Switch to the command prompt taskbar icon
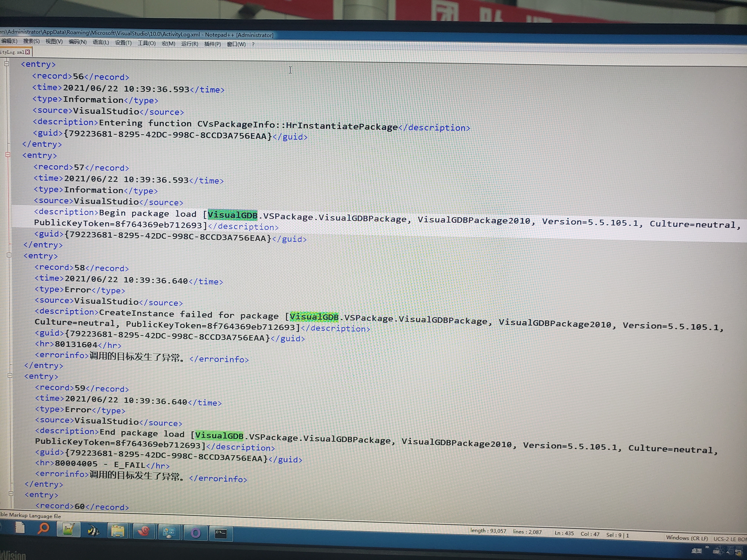 [221, 534]
